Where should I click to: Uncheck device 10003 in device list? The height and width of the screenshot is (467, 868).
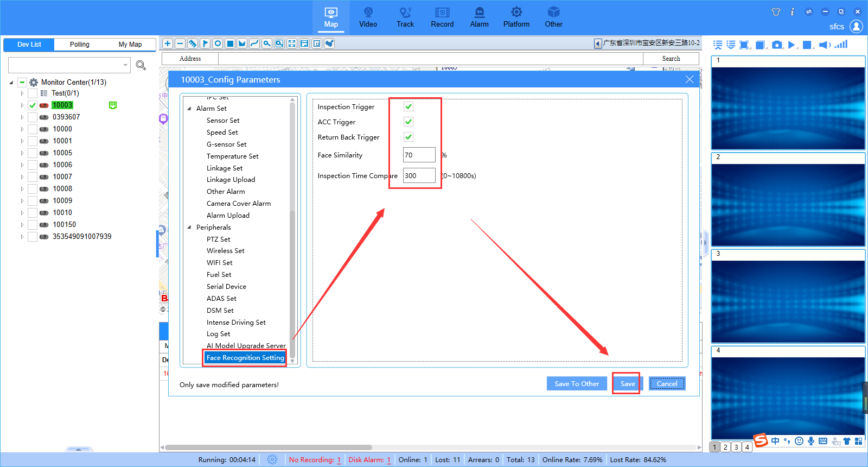point(33,105)
